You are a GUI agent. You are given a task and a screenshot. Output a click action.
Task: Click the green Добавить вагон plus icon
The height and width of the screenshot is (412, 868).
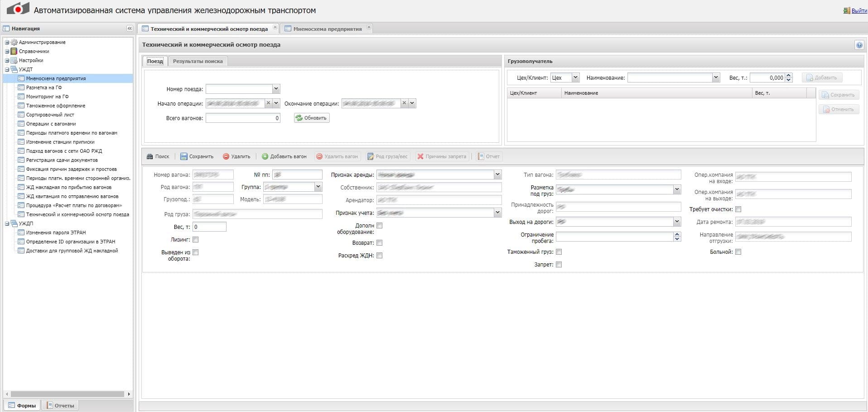click(265, 156)
